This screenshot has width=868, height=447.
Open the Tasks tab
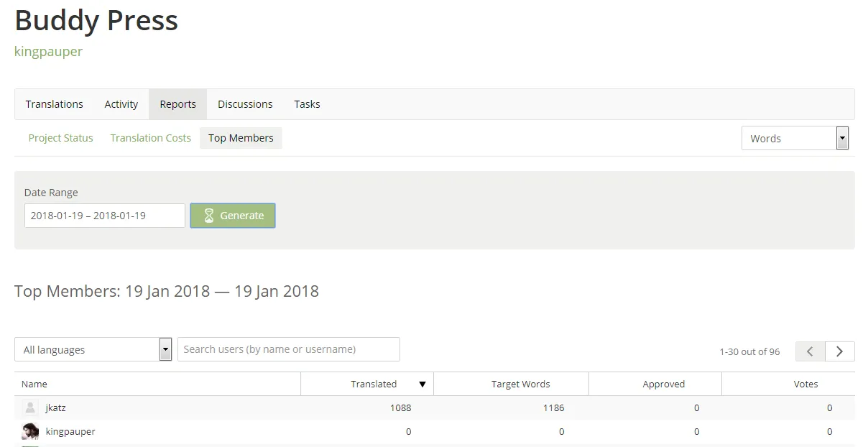click(307, 104)
